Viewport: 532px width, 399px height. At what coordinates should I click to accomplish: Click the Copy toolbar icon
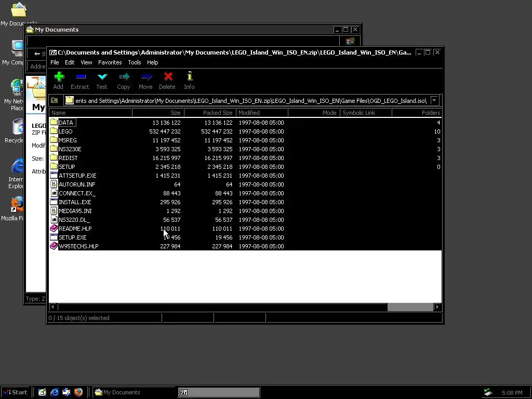[124, 77]
